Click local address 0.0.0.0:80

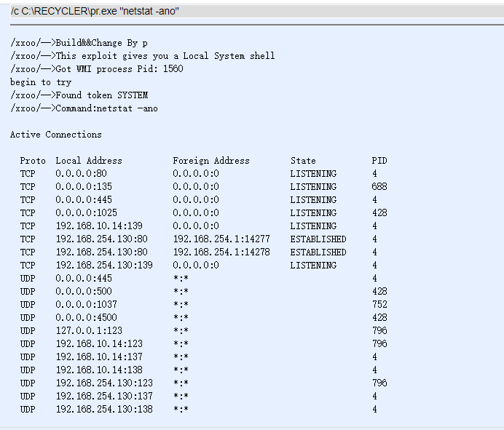pyautogui.click(x=81, y=174)
